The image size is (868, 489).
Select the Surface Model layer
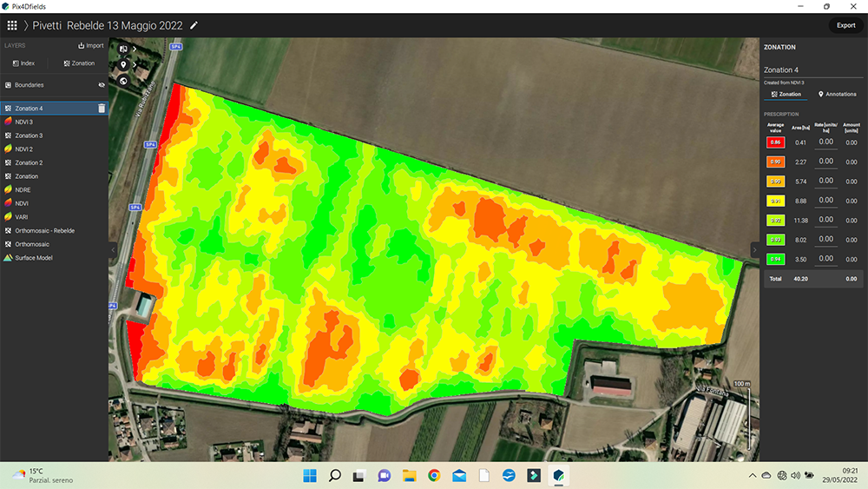(33, 258)
